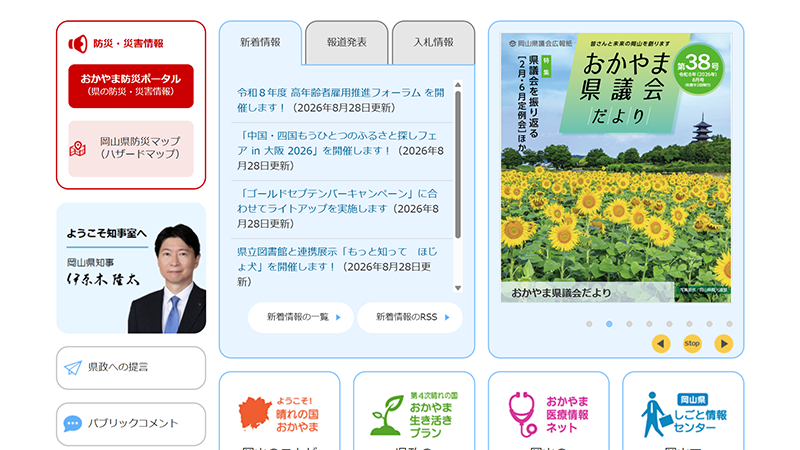Open the ようこそ知事室へ governor banner
The width and height of the screenshot is (800, 450).
131,268
